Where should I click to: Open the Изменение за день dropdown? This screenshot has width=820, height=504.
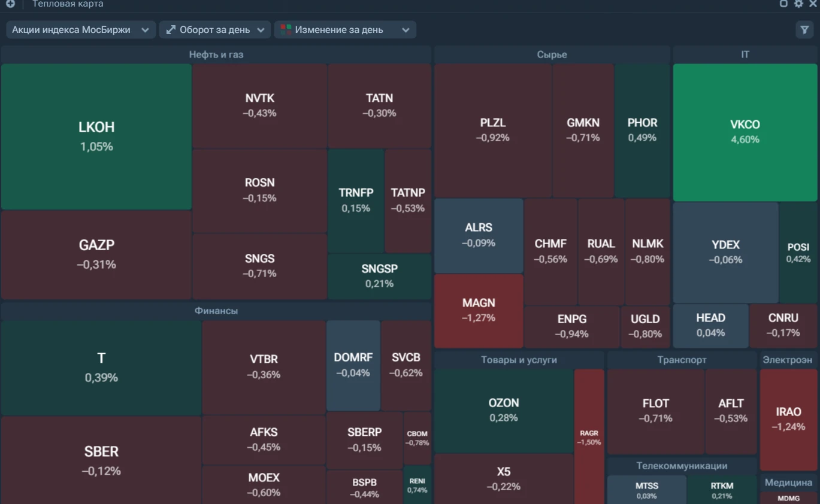[x=345, y=30]
